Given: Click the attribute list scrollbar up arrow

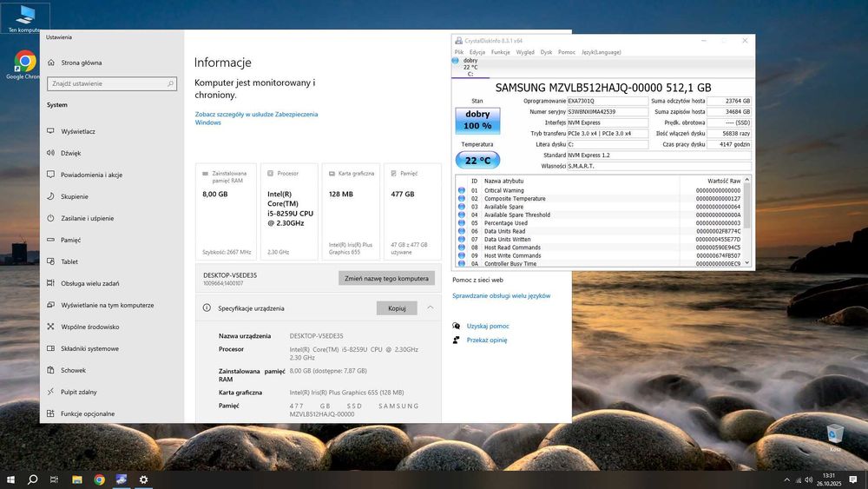Looking at the screenshot, I should [746, 180].
